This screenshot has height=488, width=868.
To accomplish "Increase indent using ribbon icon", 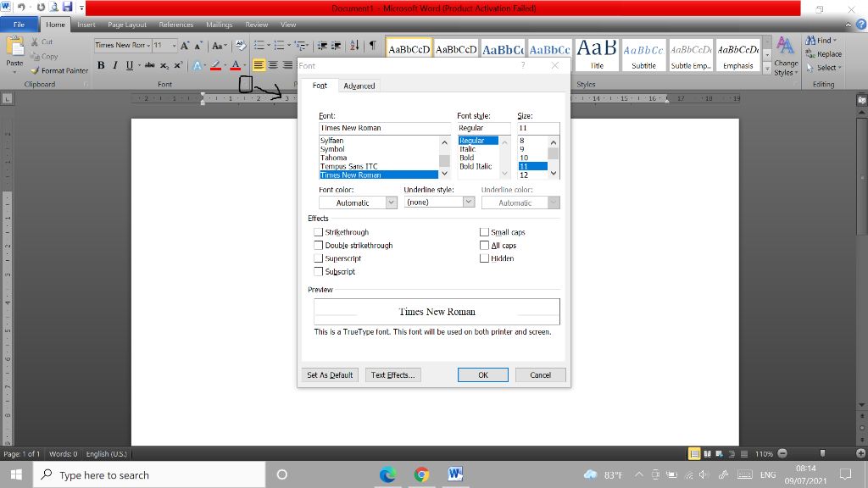I will pos(336,46).
